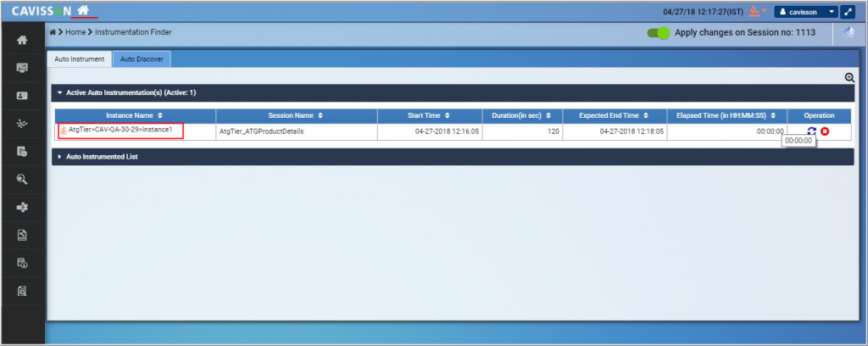This screenshot has height=346, width=868.
Task: Refresh the AtgTier instance via the blue arrows icon
Action: tap(811, 131)
